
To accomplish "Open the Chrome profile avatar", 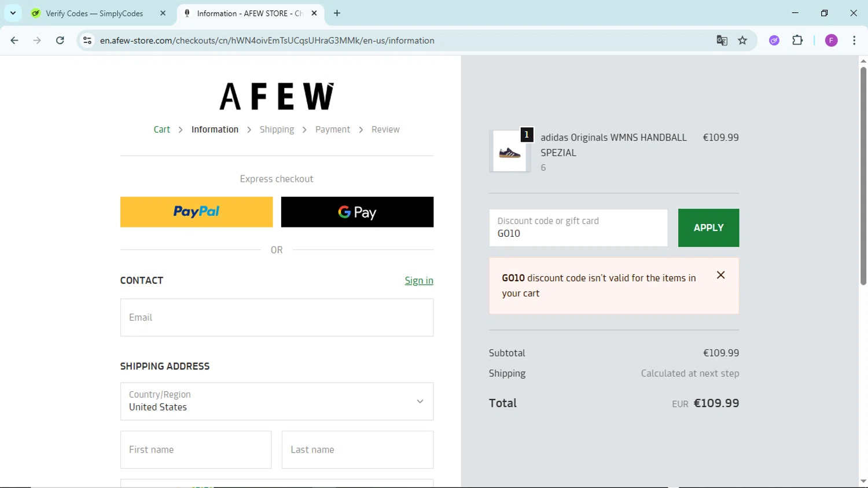I will pyautogui.click(x=831, y=41).
